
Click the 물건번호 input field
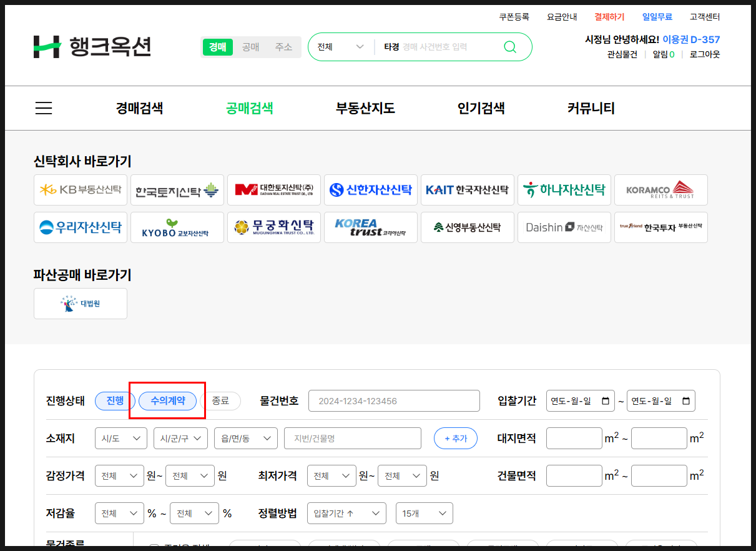[x=394, y=401]
